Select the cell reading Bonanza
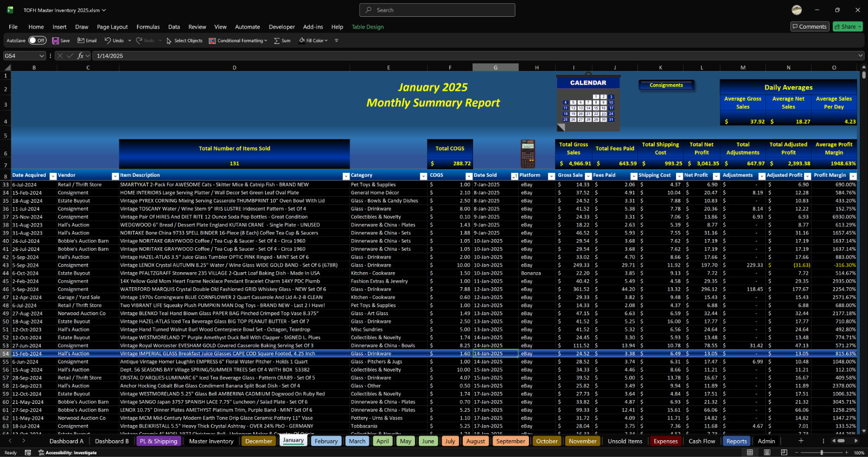This screenshot has width=868, height=457. point(537,273)
